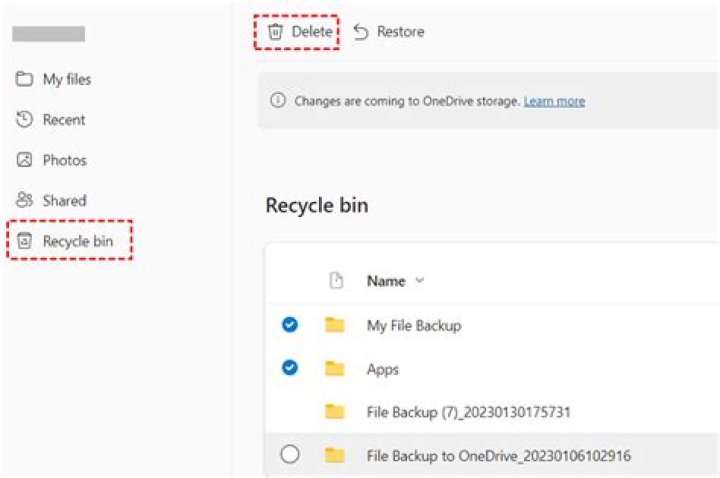The image size is (720, 478).
Task: Open the Name column sort dropdown arrow
Action: point(420,281)
